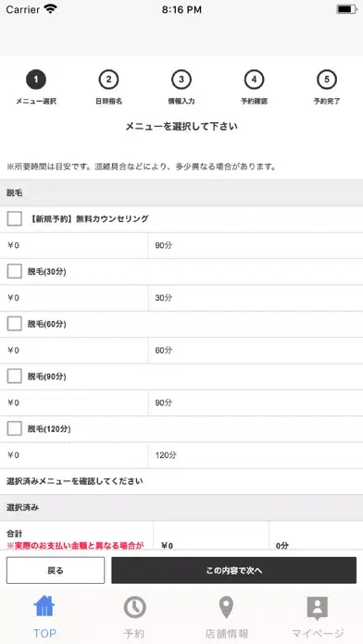The width and height of the screenshot is (363, 644).
Task: Tap the TOP home icon
Action: (x=44, y=607)
